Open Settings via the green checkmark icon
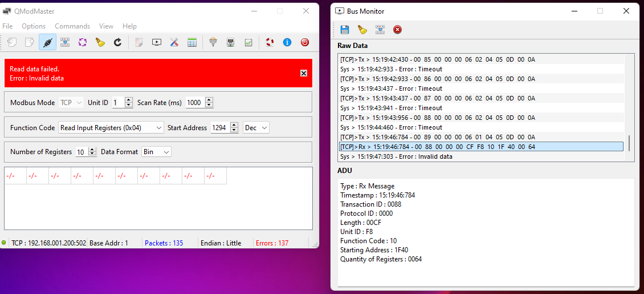The image size is (644, 294). click(x=248, y=42)
